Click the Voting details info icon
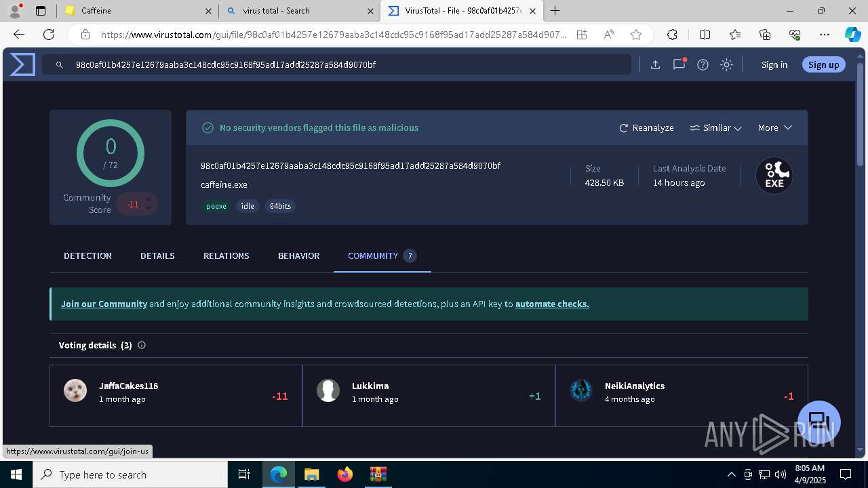 pos(142,345)
